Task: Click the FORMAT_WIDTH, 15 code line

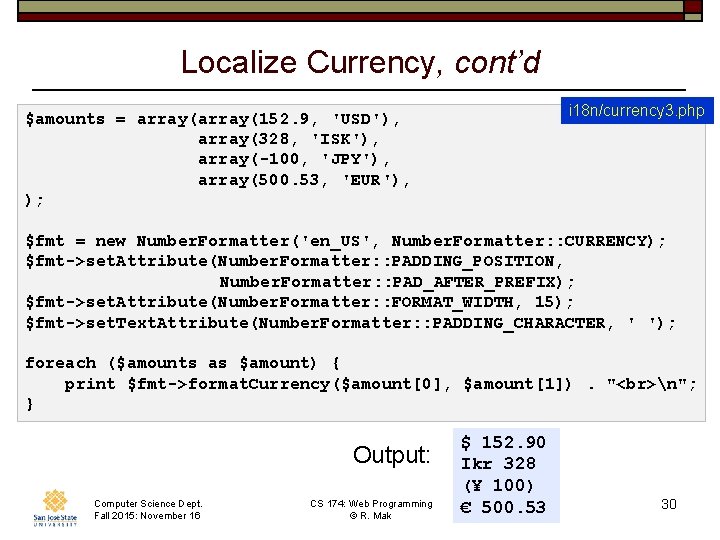Action: click(299, 302)
